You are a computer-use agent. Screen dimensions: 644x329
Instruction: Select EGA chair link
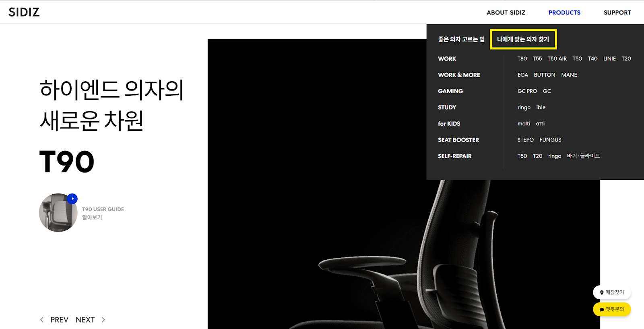[x=522, y=75]
